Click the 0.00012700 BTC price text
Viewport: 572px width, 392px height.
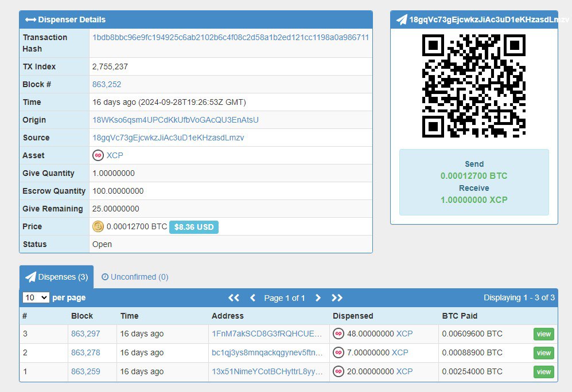coord(137,226)
